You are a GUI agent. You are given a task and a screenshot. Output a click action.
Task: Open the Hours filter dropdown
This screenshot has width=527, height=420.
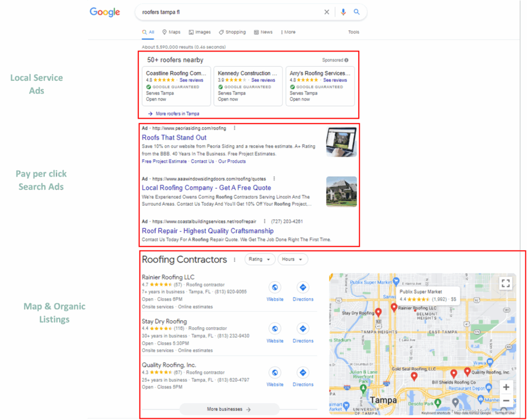(292, 259)
